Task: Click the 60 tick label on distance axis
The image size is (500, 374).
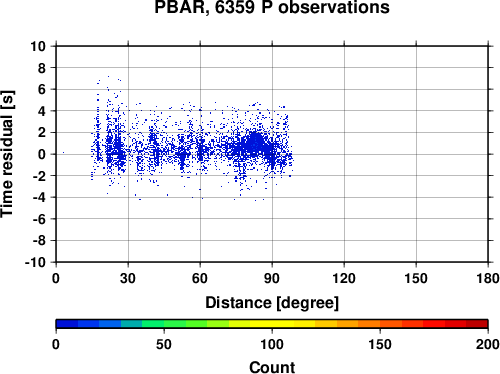Action: 200,278
